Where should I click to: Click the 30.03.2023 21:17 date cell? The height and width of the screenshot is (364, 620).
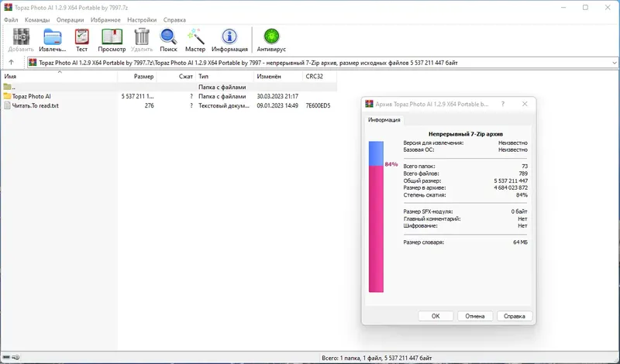[x=277, y=96]
